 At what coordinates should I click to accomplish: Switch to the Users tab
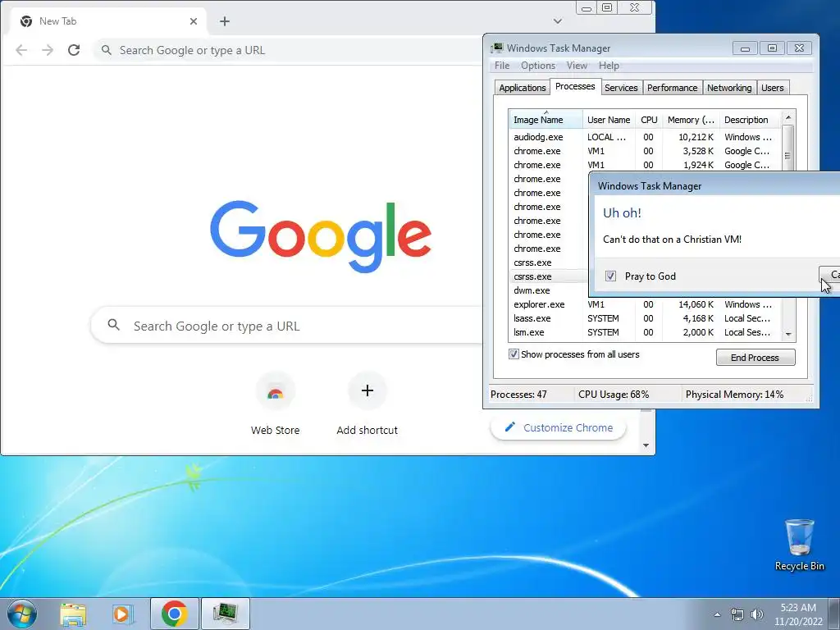point(773,88)
